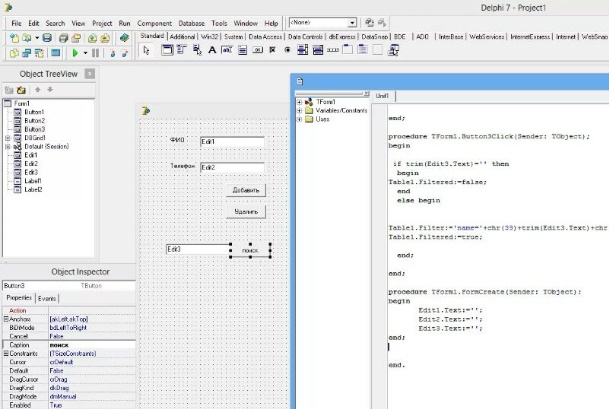Click the View Unit toolbar icon
Image resolution: width=609 pixels, height=409 pixels.
coord(14,53)
